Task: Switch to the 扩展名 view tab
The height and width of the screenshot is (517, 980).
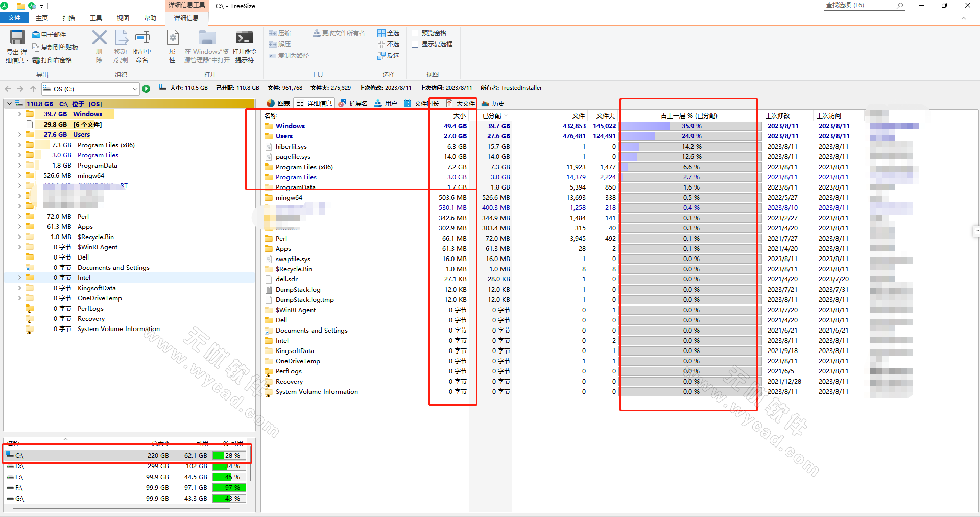Action: 353,103
